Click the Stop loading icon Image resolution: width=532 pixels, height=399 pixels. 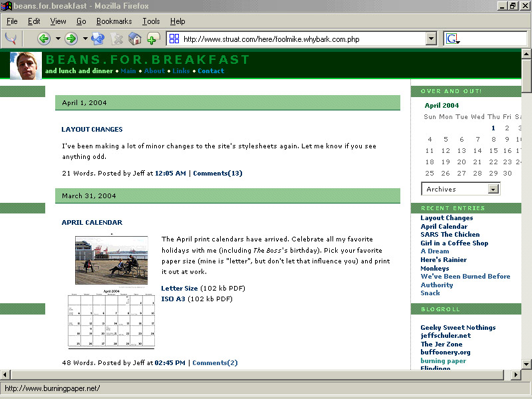pos(116,39)
